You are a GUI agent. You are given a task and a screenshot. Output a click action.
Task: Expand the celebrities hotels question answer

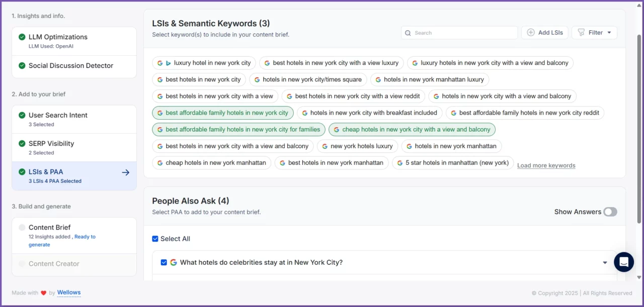[x=605, y=263]
